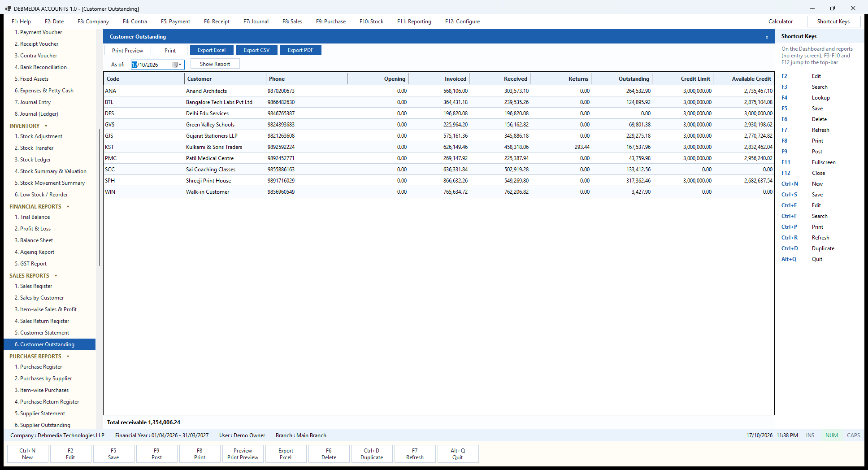Click the 317,362.46 outstanding value
868x470 pixels.
pyautogui.click(x=638, y=181)
